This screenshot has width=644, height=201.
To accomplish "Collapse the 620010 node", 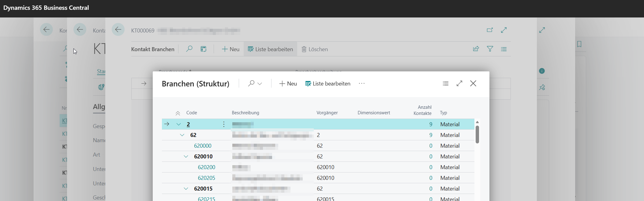I will (x=186, y=156).
